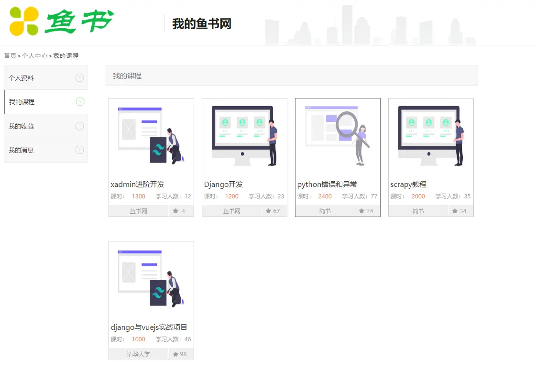
Task: Open the python错误和异常 course title
Action: (327, 184)
